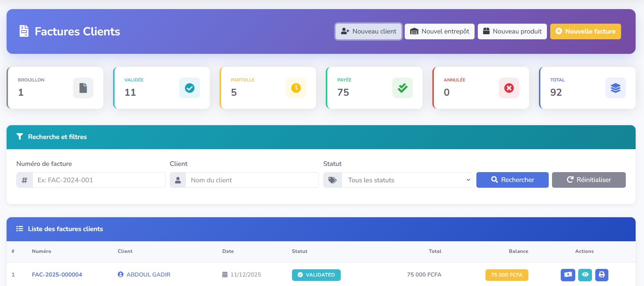Add a Nouveau produit
Image resolution: width=644 pixels, height=286 pixels.
coord(512,31)
